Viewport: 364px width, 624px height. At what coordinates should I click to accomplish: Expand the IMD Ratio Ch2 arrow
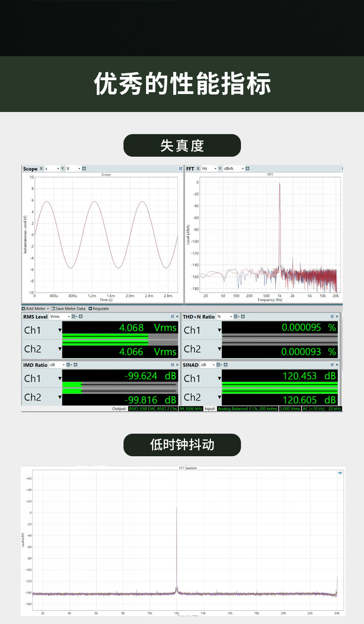(59, 397)
